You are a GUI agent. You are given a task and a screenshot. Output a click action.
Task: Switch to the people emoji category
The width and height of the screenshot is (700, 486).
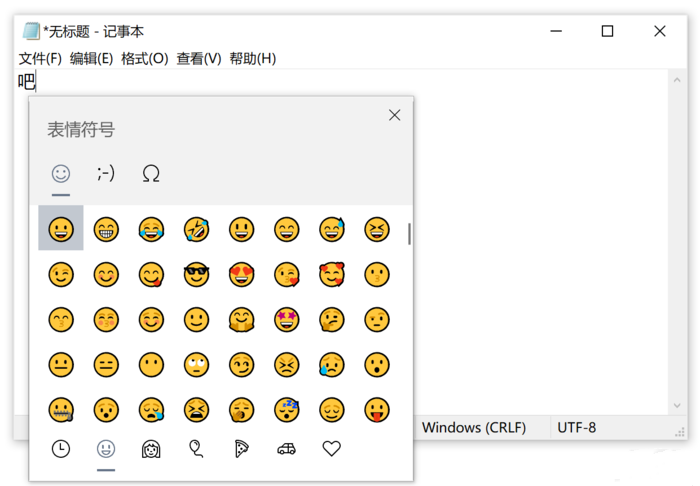pyautogui.click(x=151, y=449)
